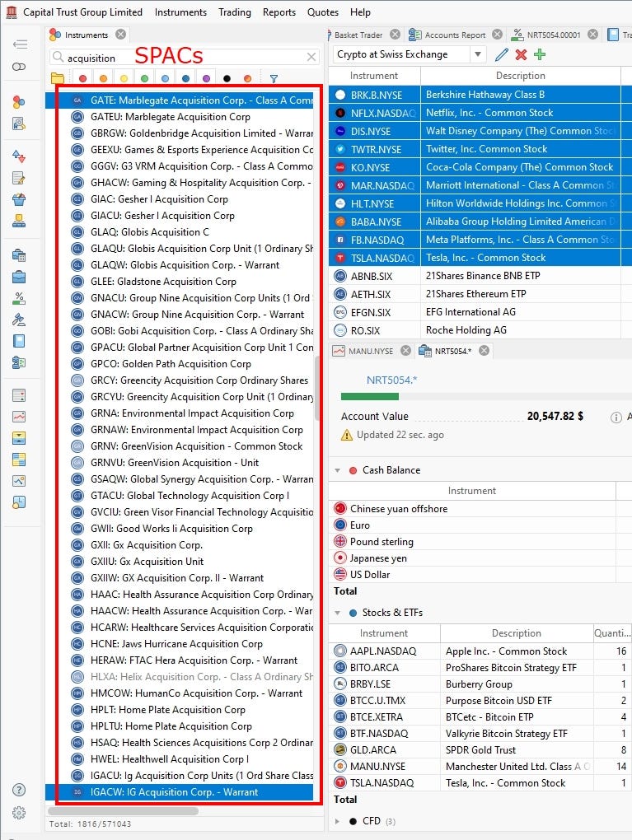Select GLEE: Gladstone Acquisition Corp
The height and width of the screenshot is (840, 632).
click(x=180, y=282)
